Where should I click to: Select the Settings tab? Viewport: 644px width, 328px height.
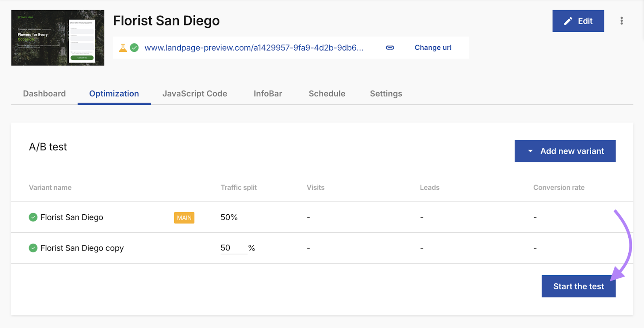click(386, 94)
